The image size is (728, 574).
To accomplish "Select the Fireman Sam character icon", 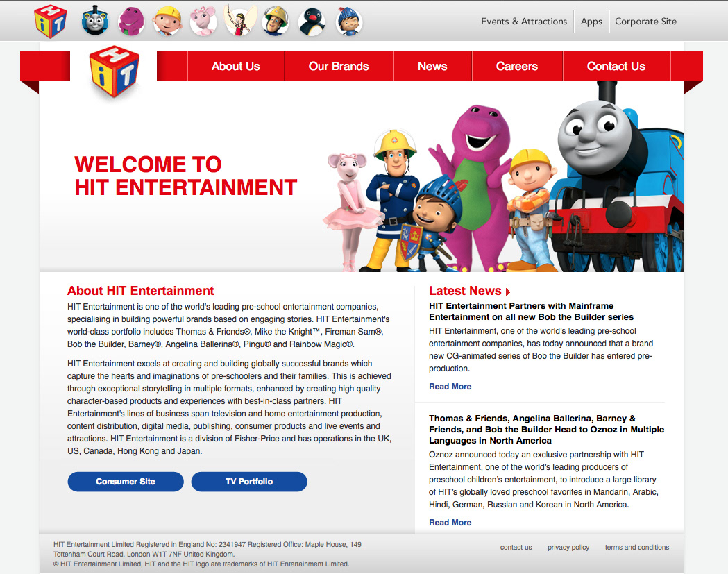I will click(x=276, y=22).
